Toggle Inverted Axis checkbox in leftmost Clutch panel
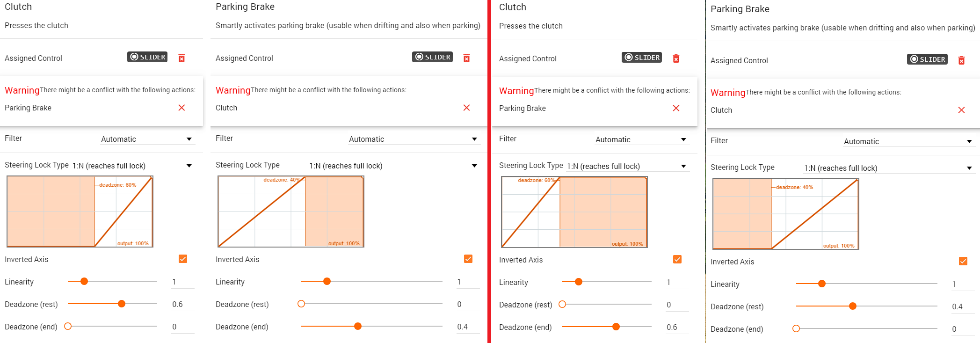980x343 pixels. [183, 259]
